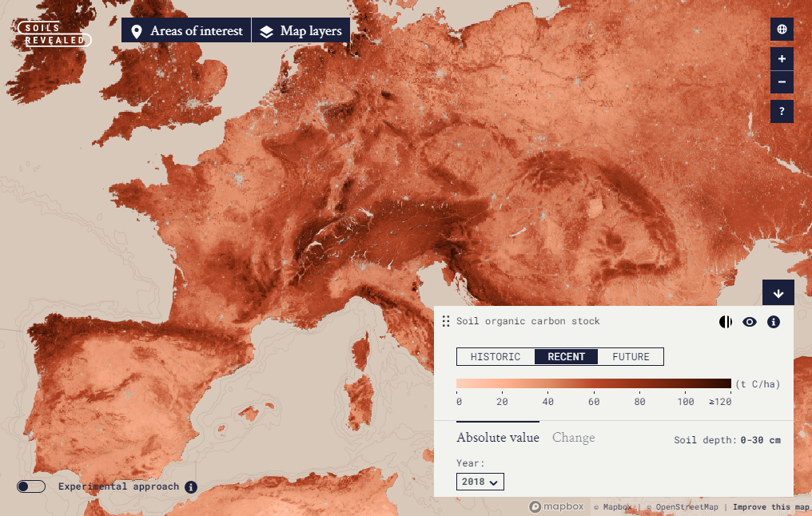
Task: Open the question mark help button
Action: [x=782, y=111]
